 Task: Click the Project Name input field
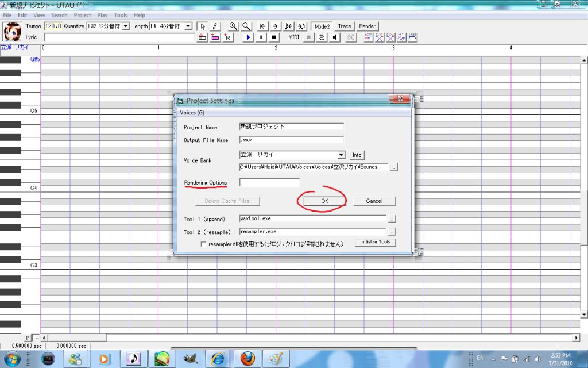[291, 126]
